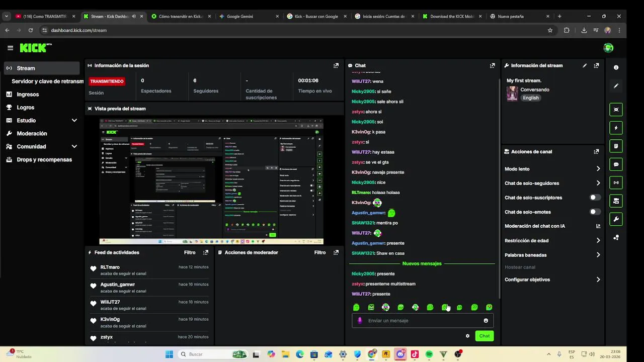
Task: Pop out the Información de la sesión panel
Action: click(336, 65)
